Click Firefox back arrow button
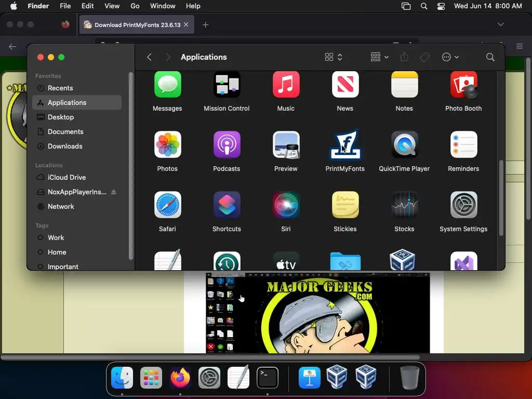Viewport: 532px width, 399px height. coord(12,46)
